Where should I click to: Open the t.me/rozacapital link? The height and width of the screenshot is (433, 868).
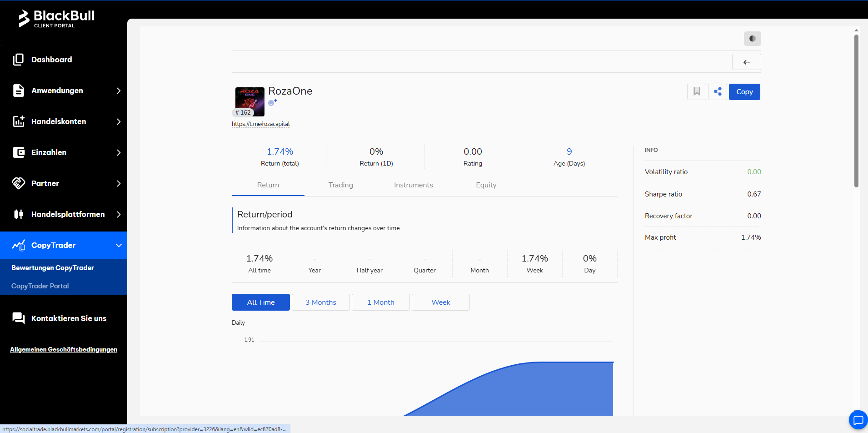point(261,124)
